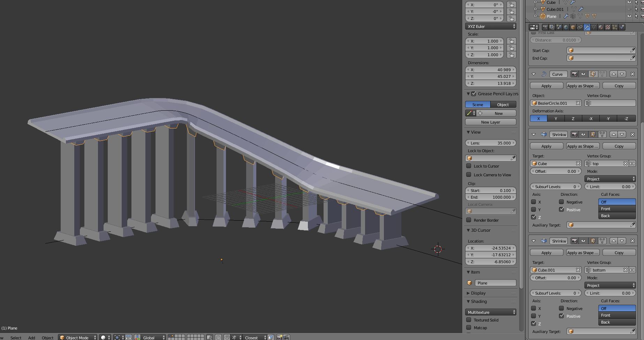Toggle Plane selectability arrow in outliner
Screen dimensions: 644x340
tap(637, 16)
